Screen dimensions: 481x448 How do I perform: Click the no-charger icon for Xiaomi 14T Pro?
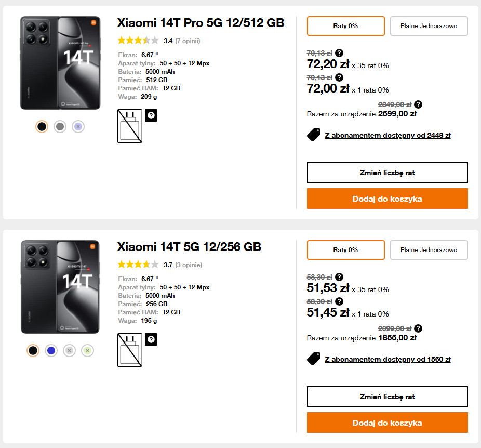129,126
